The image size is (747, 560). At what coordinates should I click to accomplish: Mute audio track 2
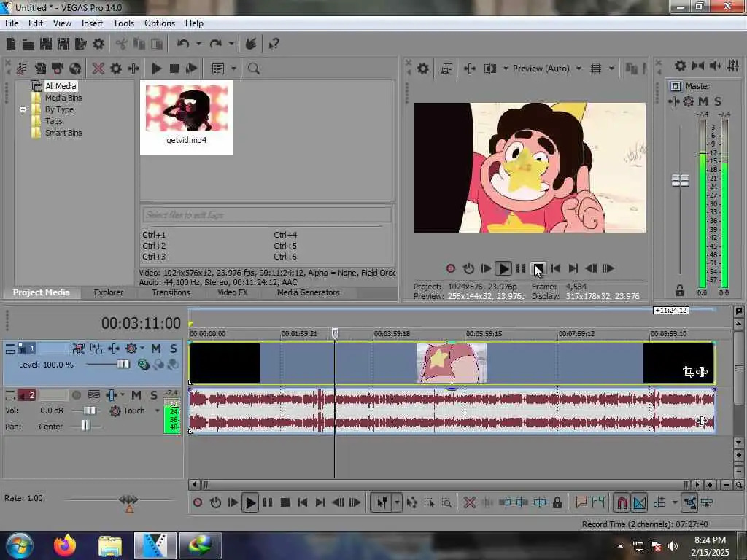coord(136,395)
